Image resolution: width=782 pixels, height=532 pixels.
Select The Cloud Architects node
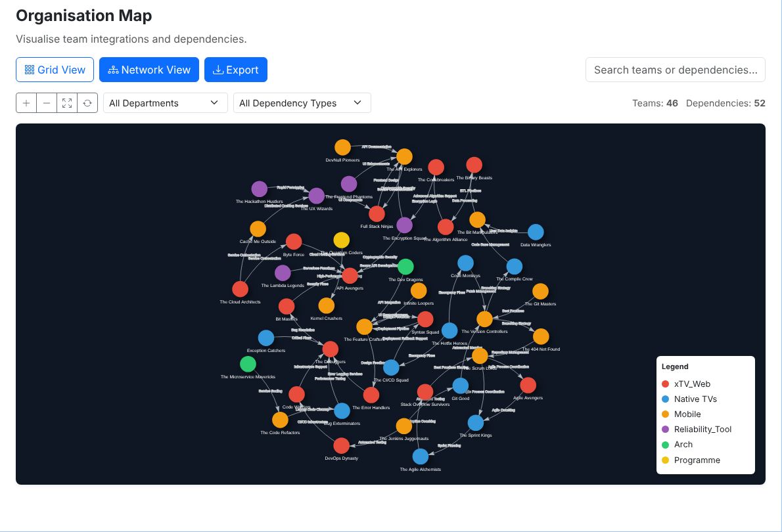[x=241, y=289]
